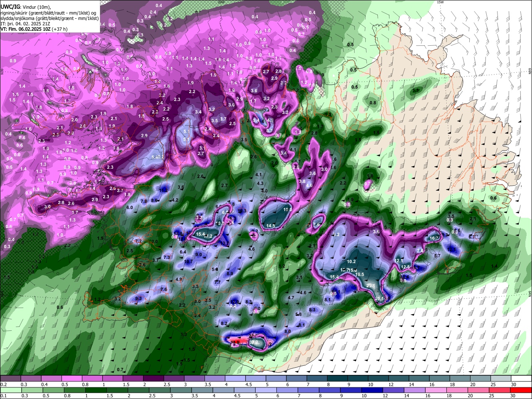The image size is (532, 399).
Task: Click the '16.5' precipitation value on the map
Action: pos(360,274)
